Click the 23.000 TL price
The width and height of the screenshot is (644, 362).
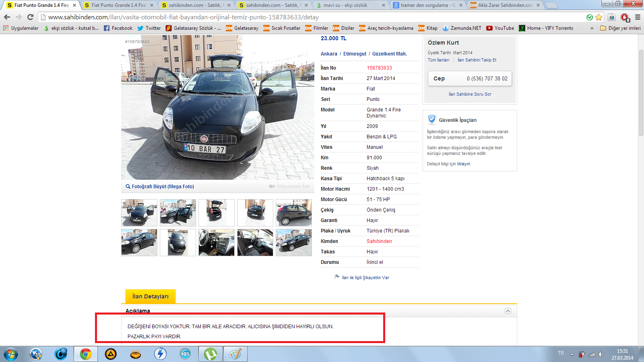[x=333, y=38]
